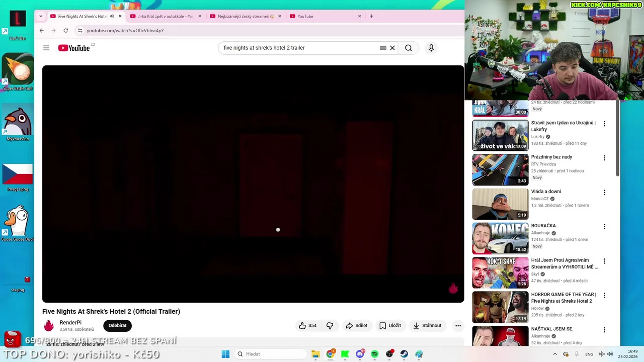Mute the Five Nights tab audio icon
This screenshot has height=362, width=644.
pos(112,16)
